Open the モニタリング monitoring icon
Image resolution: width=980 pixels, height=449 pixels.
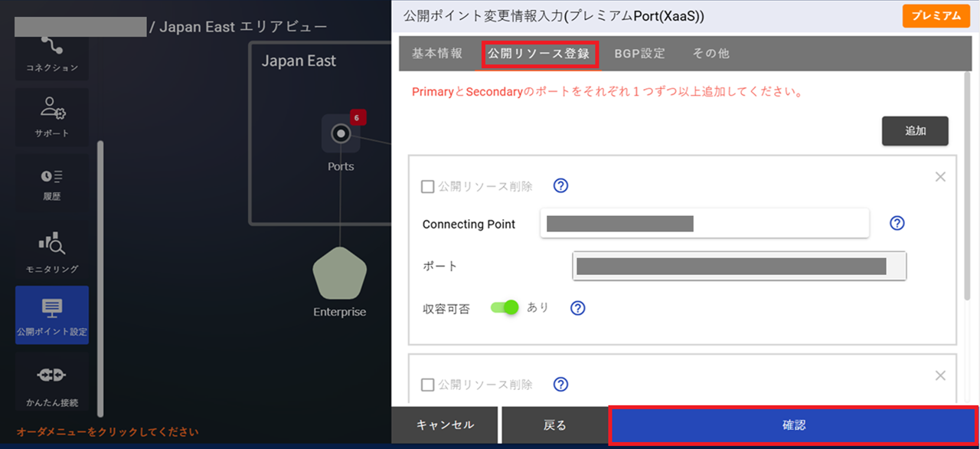click(51, 249)
